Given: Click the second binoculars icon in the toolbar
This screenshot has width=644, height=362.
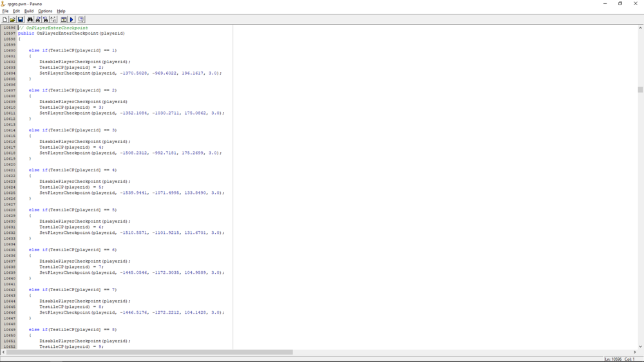Looking at the screenshot, I should (x=38, y=19).
